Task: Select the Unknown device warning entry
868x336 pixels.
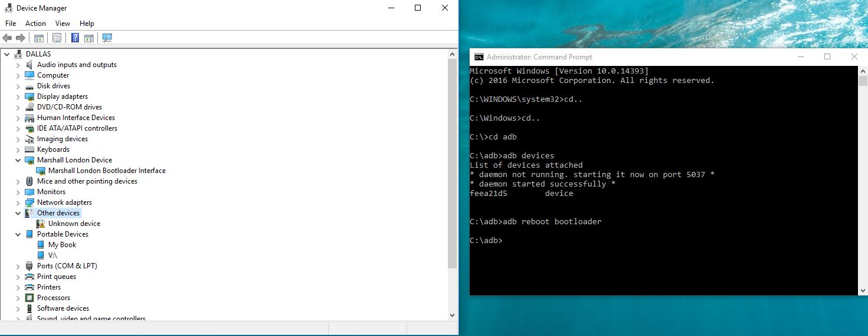Action: point(74,224)
